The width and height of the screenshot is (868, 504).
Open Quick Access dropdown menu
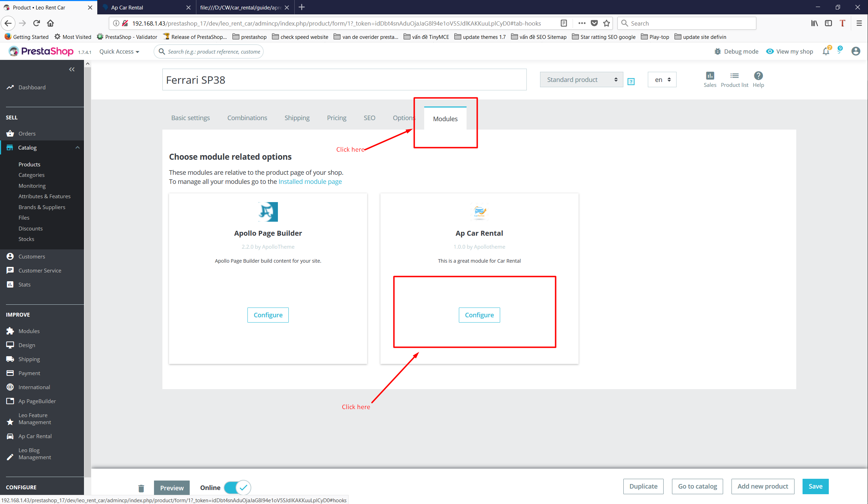tap(118, 51)
